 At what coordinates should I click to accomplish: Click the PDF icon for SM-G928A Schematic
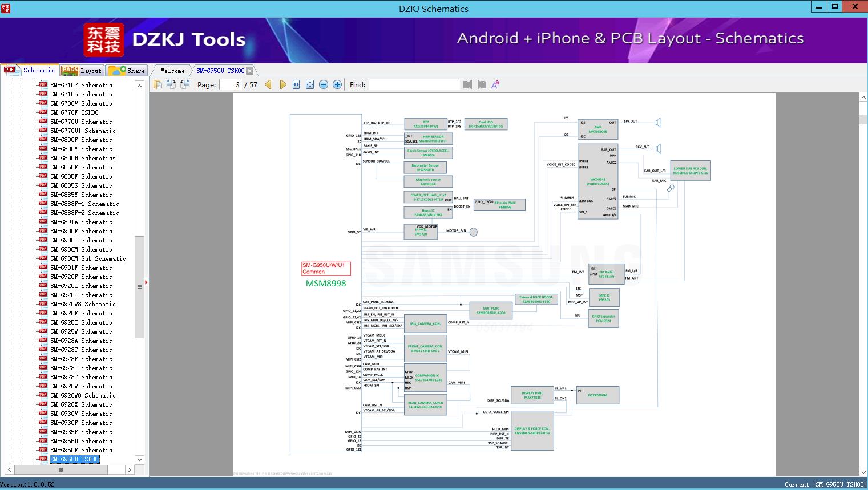coord(43,341)
